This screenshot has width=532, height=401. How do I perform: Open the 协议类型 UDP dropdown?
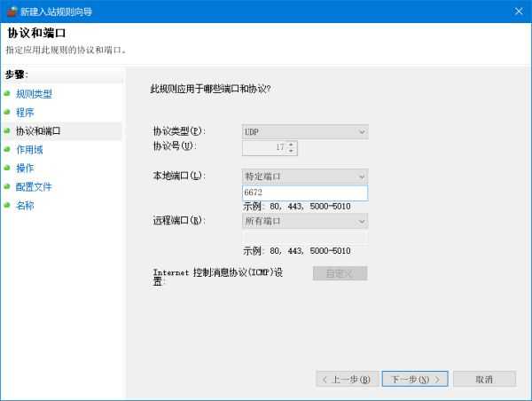pyautogui.click(x=304, y=131)
